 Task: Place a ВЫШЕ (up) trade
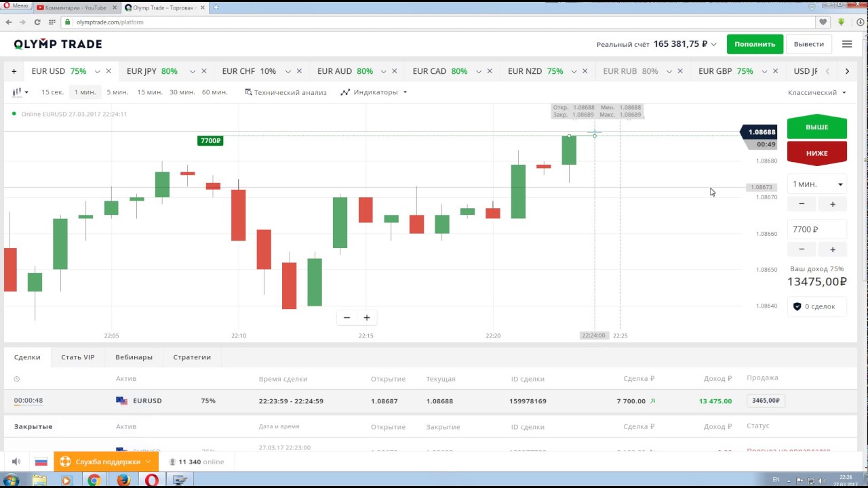point(817,127)
